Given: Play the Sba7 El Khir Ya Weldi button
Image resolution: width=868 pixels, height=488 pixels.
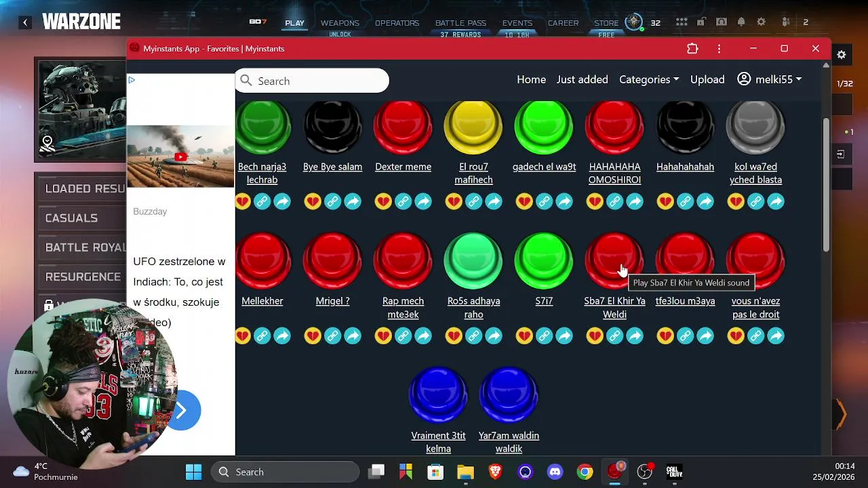Looking at the screenshot, I should pyautogui.click(x=614, y=261).
